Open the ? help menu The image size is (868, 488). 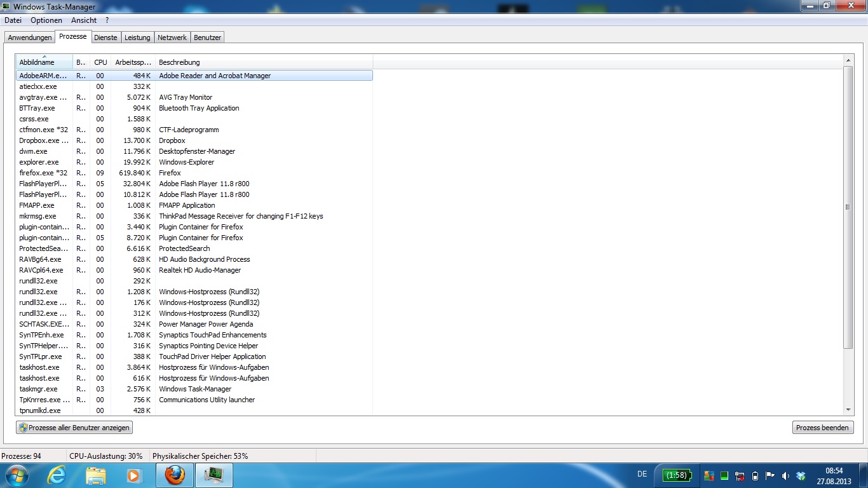coord(107,20)
